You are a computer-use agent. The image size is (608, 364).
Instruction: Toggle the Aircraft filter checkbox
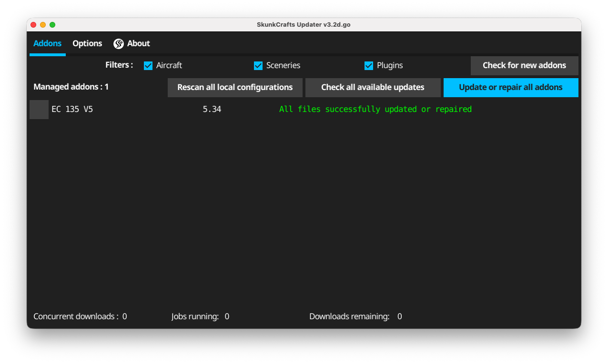coord(148,66)
